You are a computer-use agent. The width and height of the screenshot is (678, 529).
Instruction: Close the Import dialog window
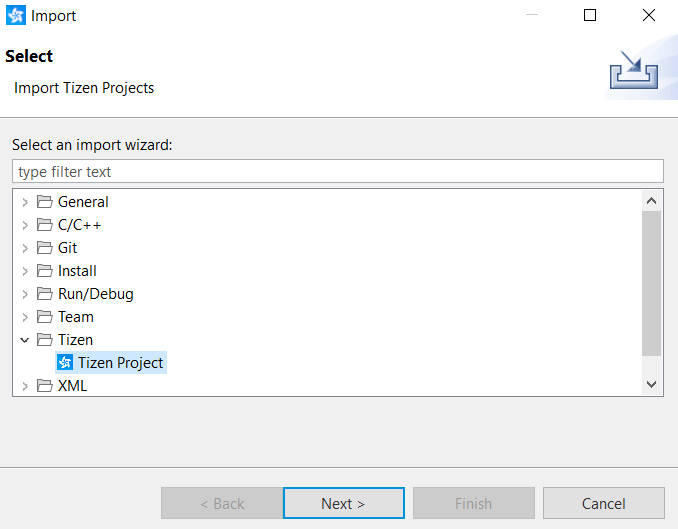click(x=649, y=15)
